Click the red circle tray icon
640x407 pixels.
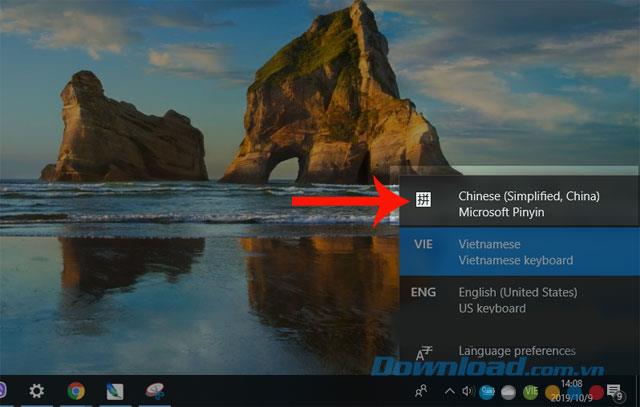596,393
